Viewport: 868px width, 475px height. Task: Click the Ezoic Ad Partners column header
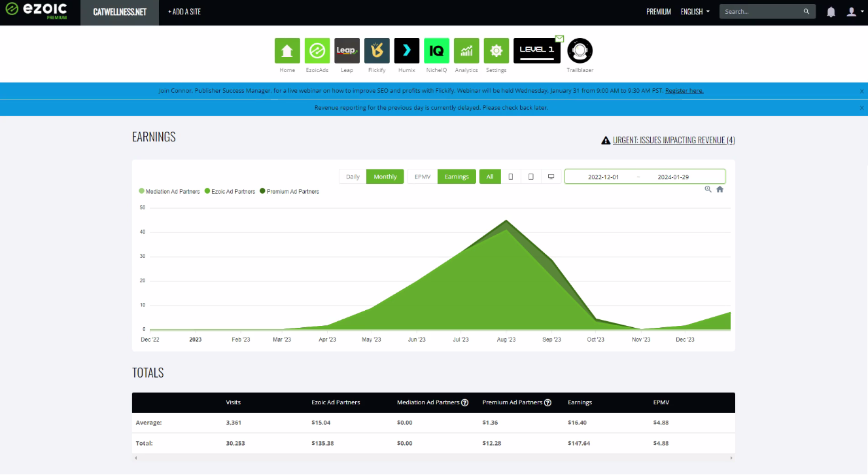tap(336, 403)
